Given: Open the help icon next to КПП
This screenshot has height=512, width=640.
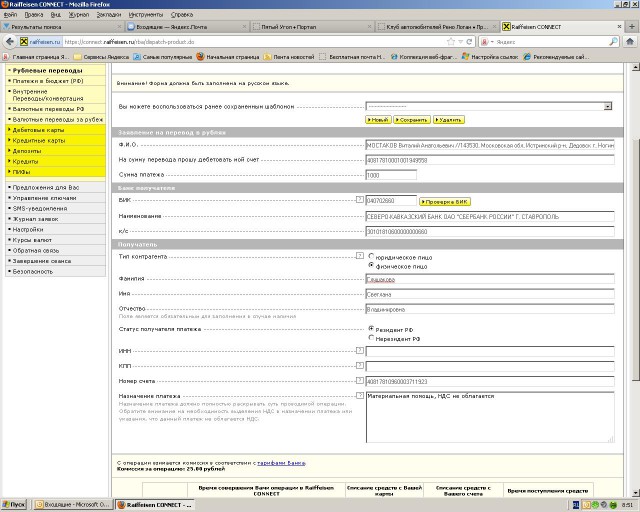Looking at the screenshot, I should [x=359, y=365].
